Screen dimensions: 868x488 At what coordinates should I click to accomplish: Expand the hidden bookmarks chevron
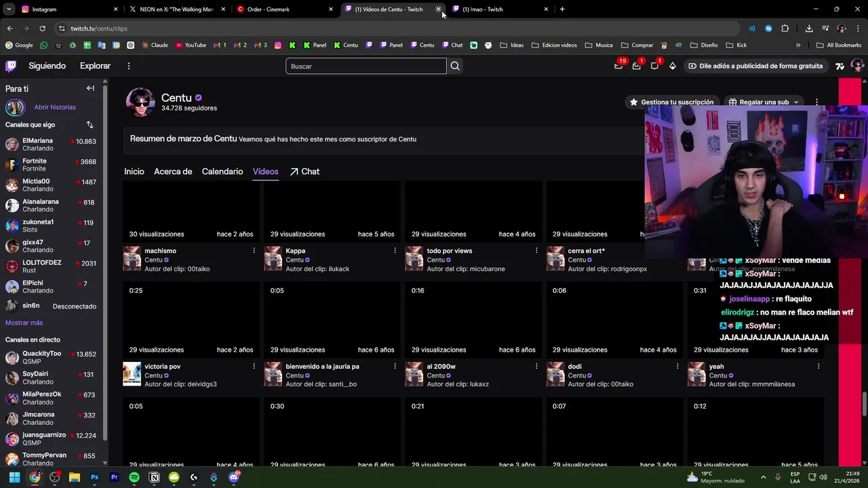point(798,45)
